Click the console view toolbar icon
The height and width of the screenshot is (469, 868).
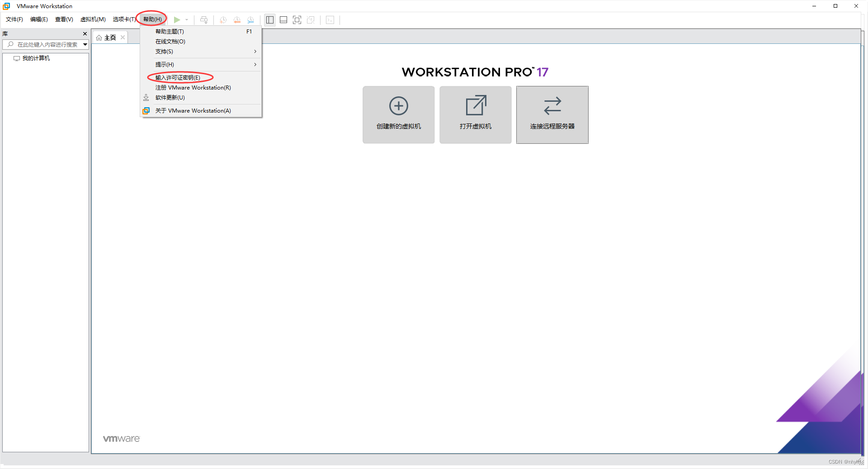tap(330, 20)
